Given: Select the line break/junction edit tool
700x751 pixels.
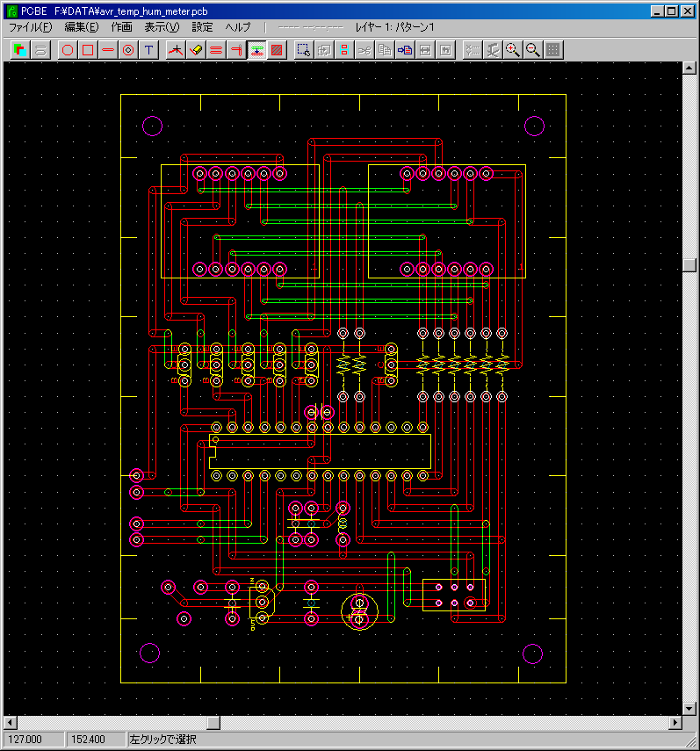Looking at the screenshot, I should 176,50.
